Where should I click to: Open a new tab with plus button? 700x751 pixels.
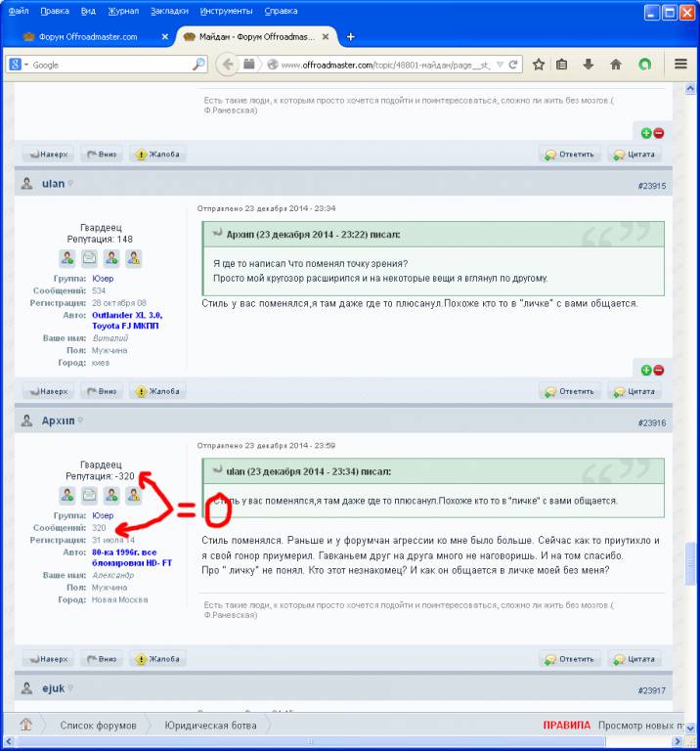(351, 36)
